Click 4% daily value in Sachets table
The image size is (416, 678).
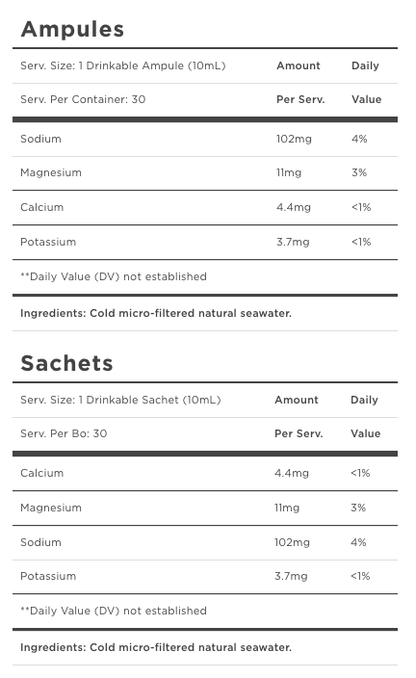(358, 542)
